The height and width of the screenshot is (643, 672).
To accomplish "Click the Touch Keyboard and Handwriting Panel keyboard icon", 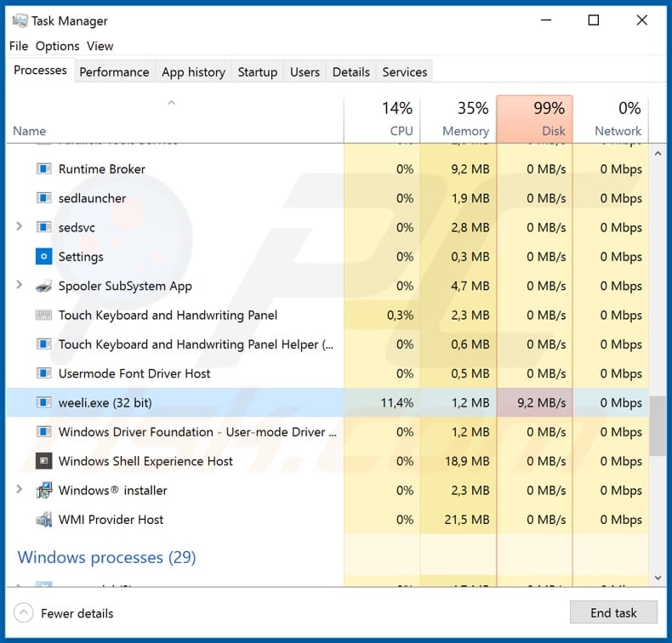I will [43, 315].
